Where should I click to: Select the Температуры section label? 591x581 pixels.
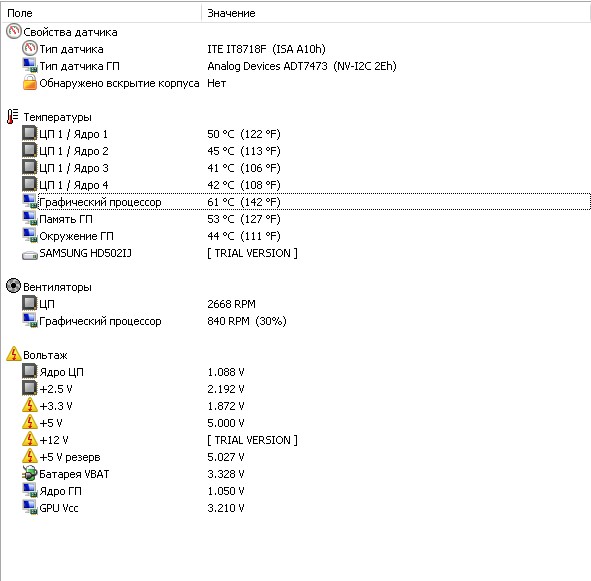[57, 117]
